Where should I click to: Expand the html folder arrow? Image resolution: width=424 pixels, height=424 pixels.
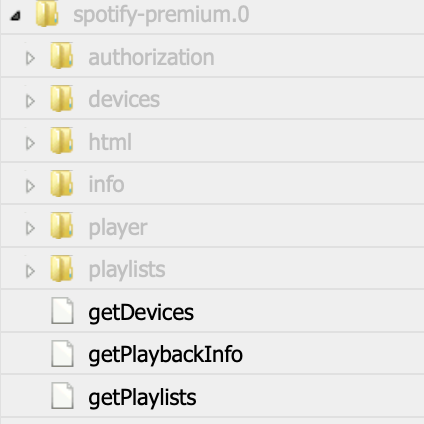pyautogui.click(x=30, y=143)
